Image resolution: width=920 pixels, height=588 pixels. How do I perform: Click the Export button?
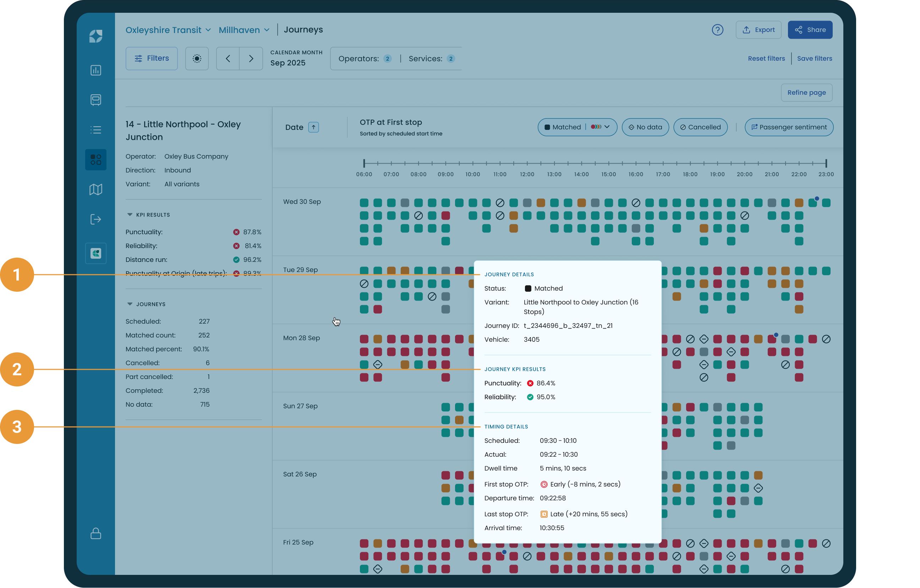758,30
